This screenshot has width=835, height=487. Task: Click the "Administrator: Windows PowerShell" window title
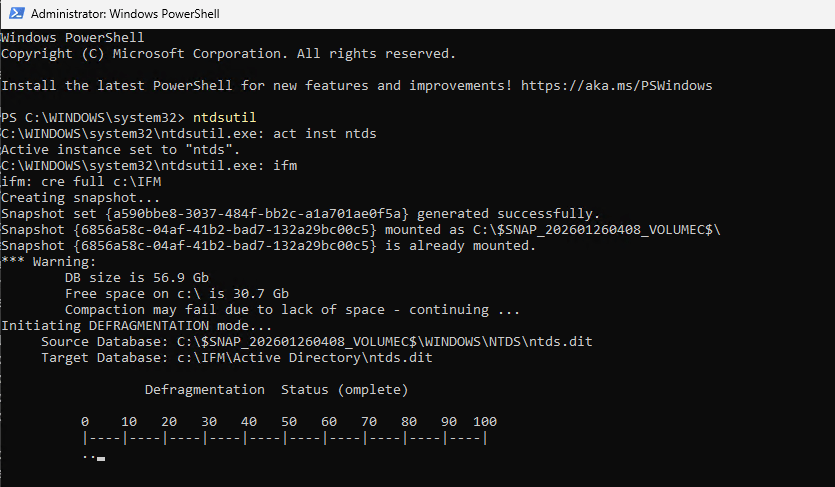coord(125,14)
